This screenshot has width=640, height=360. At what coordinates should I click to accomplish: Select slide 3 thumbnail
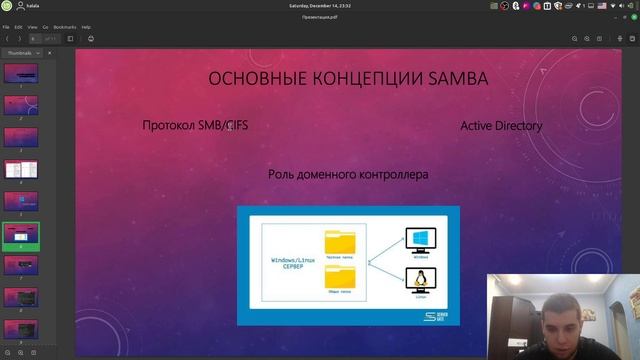pyautogui.click(x=21, y=138)
